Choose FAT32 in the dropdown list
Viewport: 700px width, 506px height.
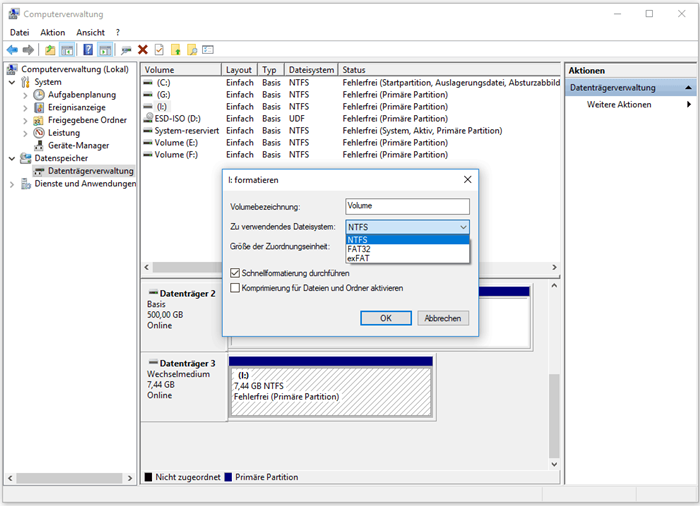tap(407, 249)
